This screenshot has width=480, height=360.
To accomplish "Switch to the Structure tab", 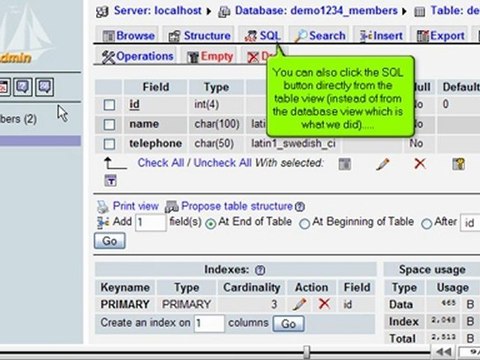I will pos(199,35).
